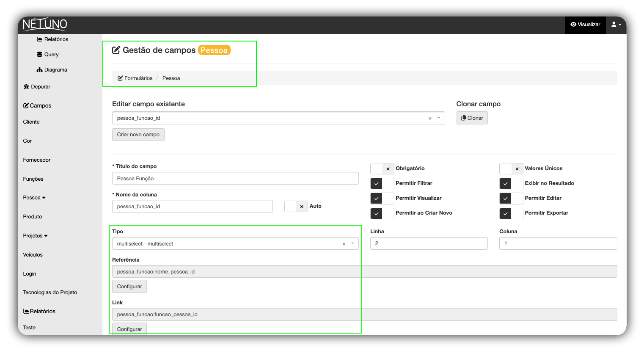Select Campos in the sidebar
This screenshot has height=356, width=644.
[40, 105]
